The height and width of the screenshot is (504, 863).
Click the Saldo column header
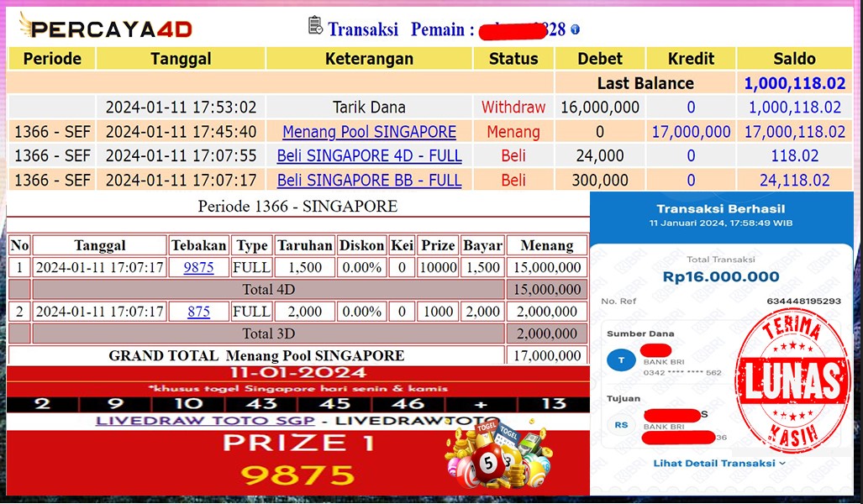(794, 59)
